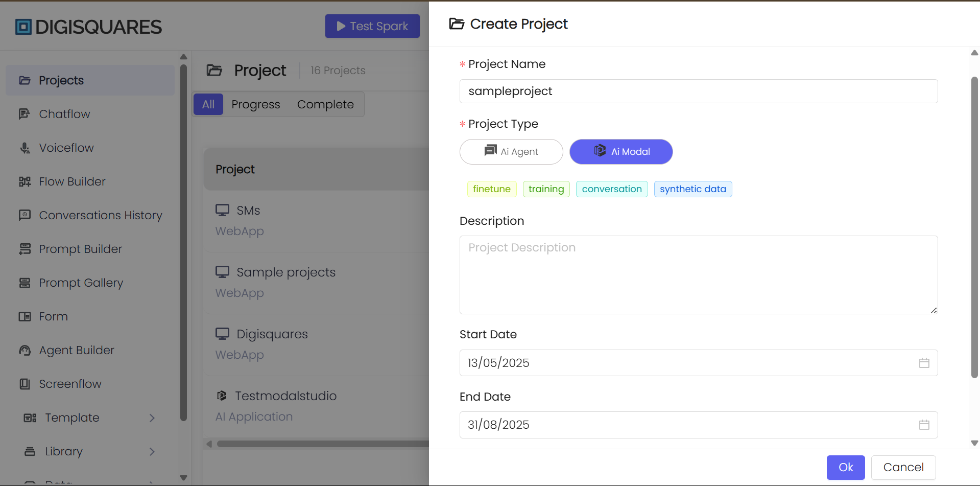
Task: Click the '16 Projects' count text
Action: (x=338, y=71)
